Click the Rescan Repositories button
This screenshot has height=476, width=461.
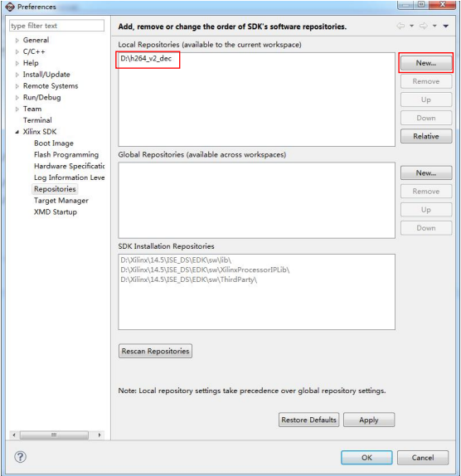(155, 352)
